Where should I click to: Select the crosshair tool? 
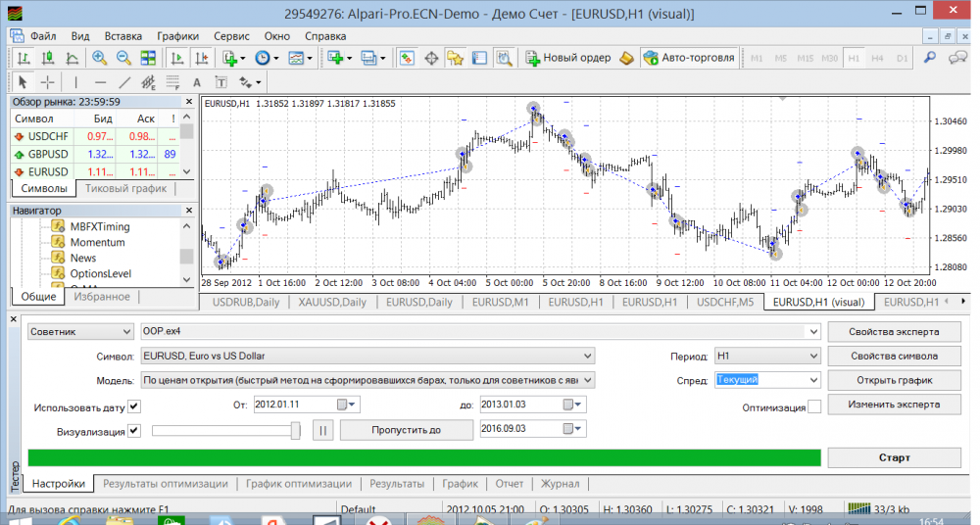(47, 82)
